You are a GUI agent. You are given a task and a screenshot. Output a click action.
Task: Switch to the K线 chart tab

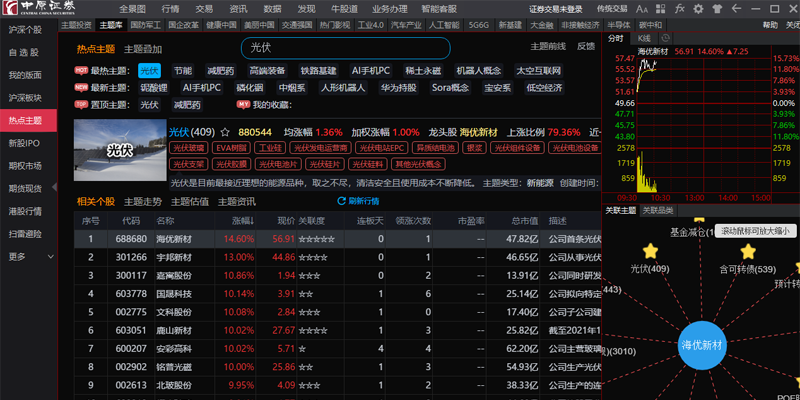[644, 38]
